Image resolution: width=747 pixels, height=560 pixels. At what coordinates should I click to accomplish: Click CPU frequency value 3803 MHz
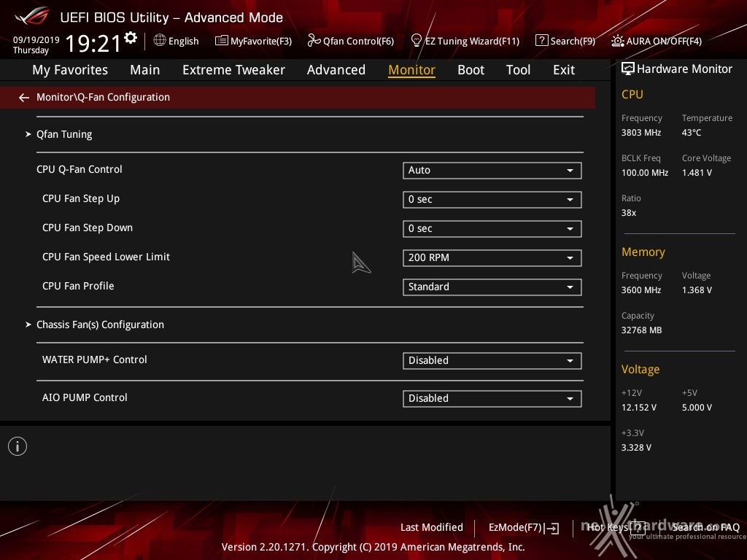641,133
